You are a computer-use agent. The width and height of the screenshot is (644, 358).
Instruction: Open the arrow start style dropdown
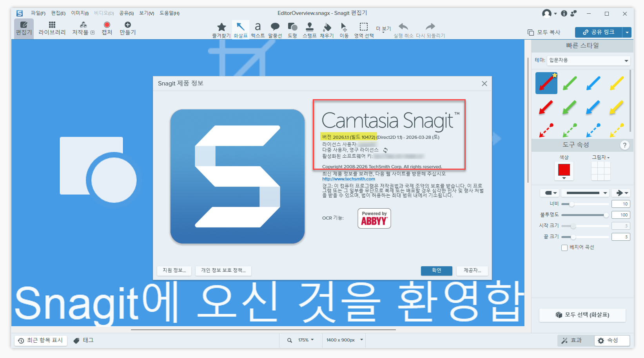pos(550,193)
